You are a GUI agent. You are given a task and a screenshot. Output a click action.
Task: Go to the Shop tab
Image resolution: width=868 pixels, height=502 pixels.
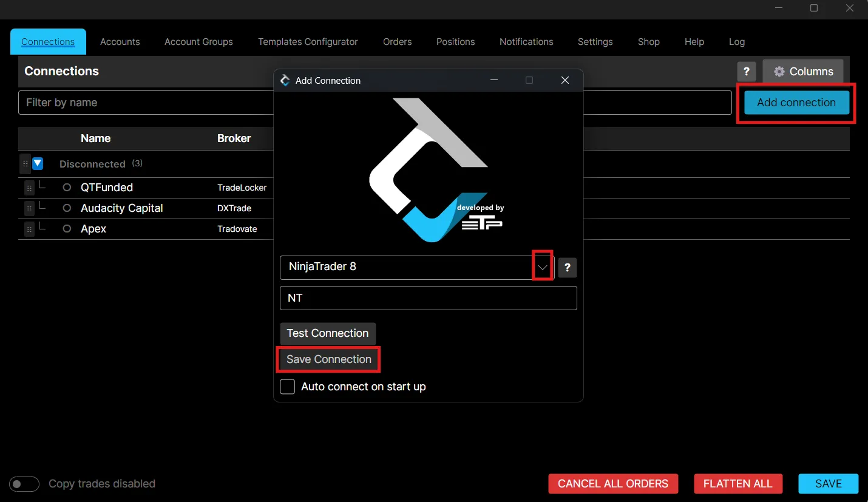(x=649, y=42)
